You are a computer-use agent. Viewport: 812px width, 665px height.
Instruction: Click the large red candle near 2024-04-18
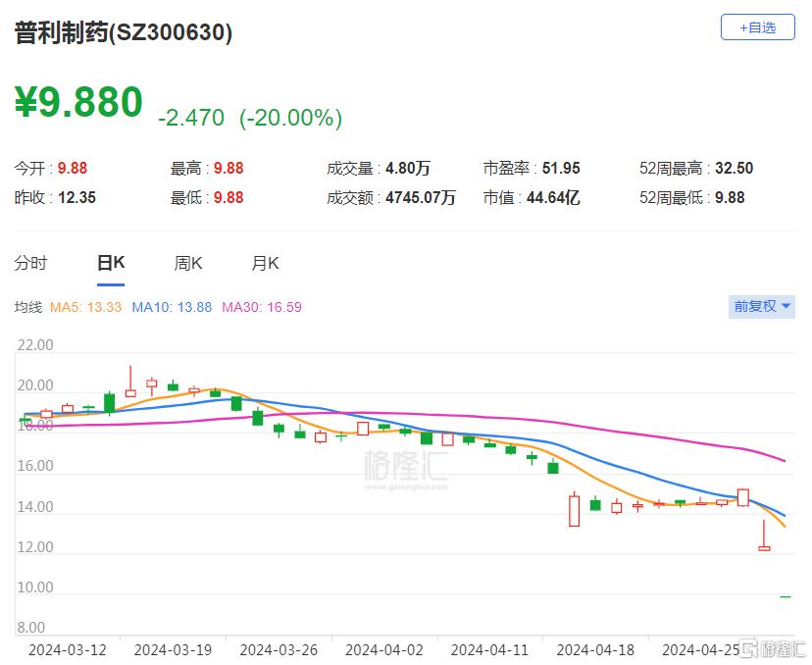tap(574, 510)
